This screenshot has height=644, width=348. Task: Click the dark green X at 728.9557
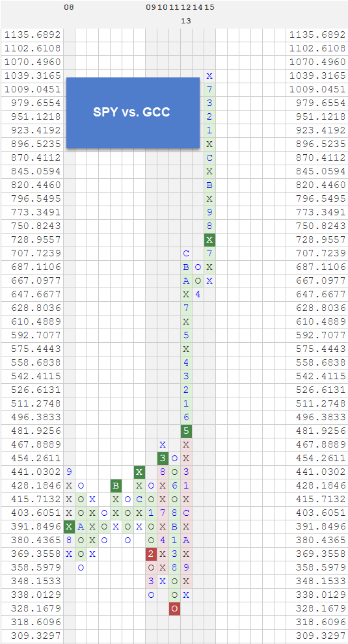tap(209, 239)
